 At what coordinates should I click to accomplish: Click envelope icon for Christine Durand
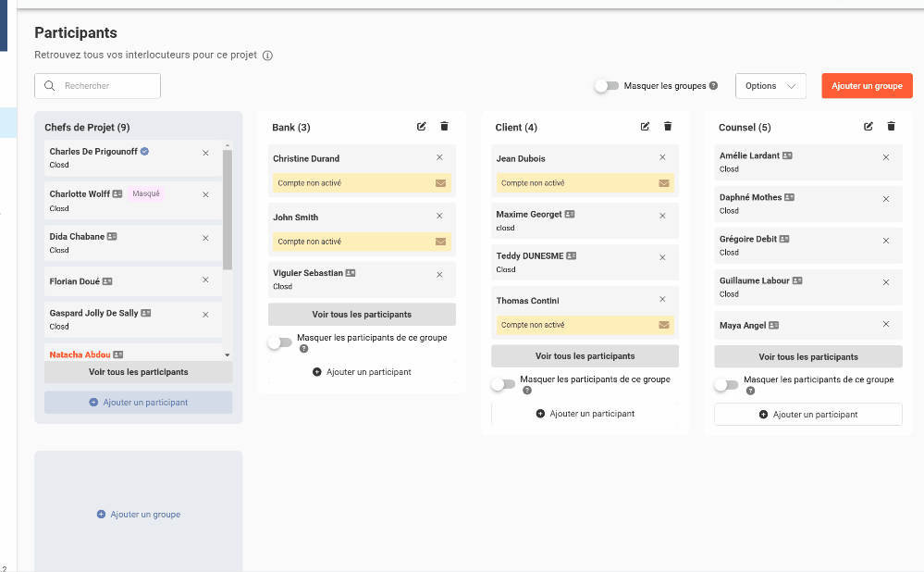(x=440, y=183)
